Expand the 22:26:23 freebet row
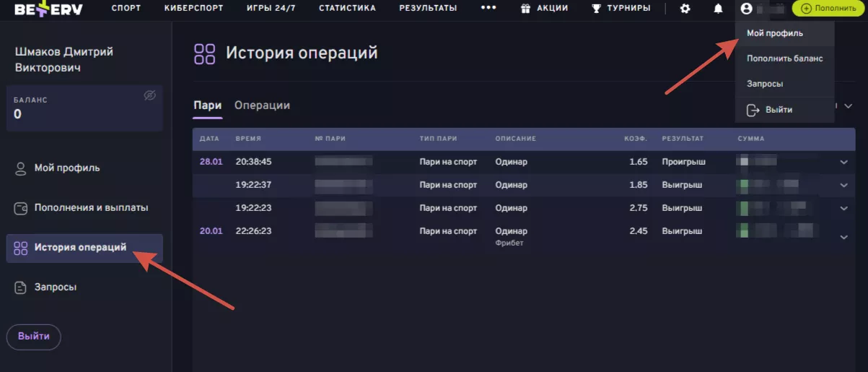The height and width of the screenshot is (372, 868). [x=843, y=237]
